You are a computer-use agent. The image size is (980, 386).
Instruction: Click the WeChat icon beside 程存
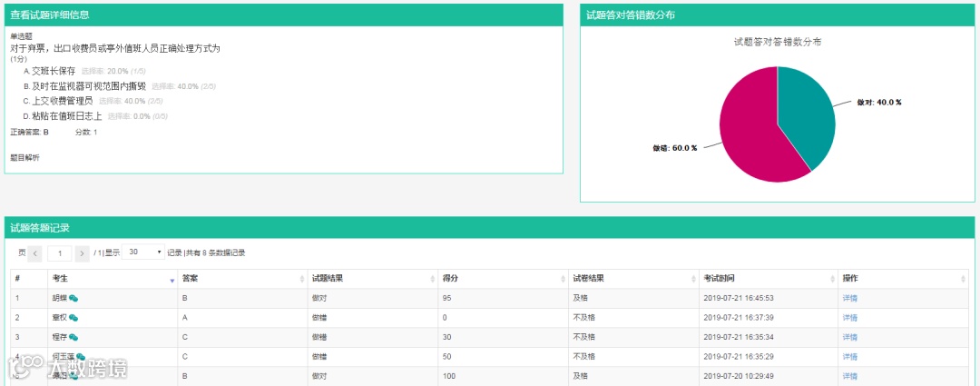[73, 337]
